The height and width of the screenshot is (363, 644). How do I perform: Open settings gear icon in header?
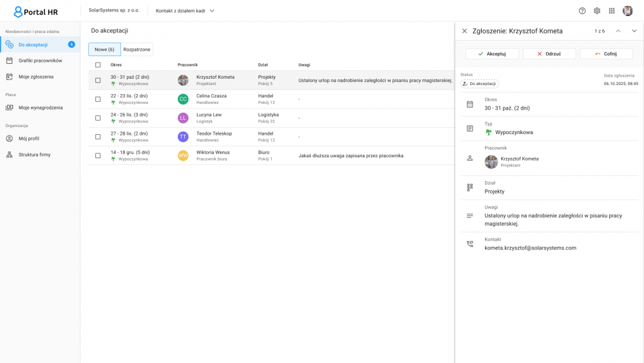(597, 11)
